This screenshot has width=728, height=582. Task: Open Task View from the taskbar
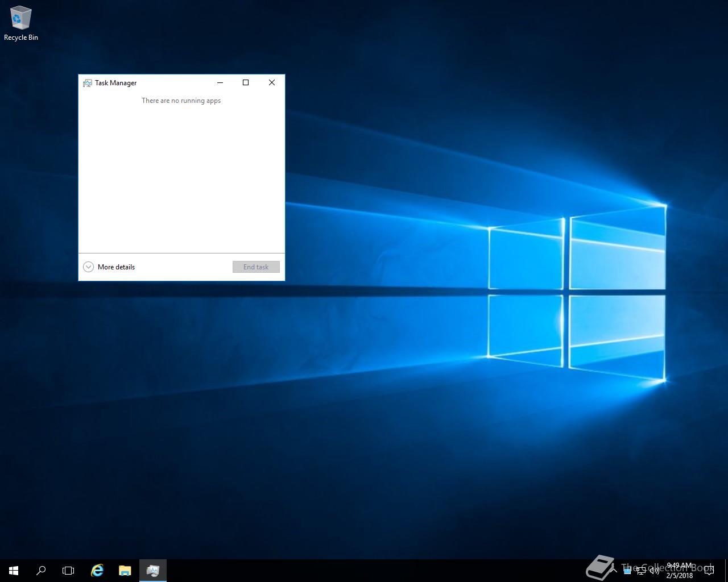(x=68, y=571)
